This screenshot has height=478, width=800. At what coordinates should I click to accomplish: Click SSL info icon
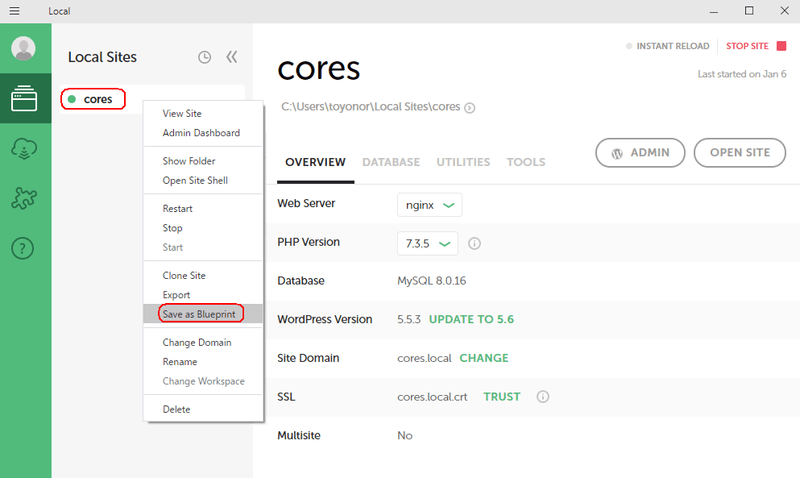pos(543,396)
